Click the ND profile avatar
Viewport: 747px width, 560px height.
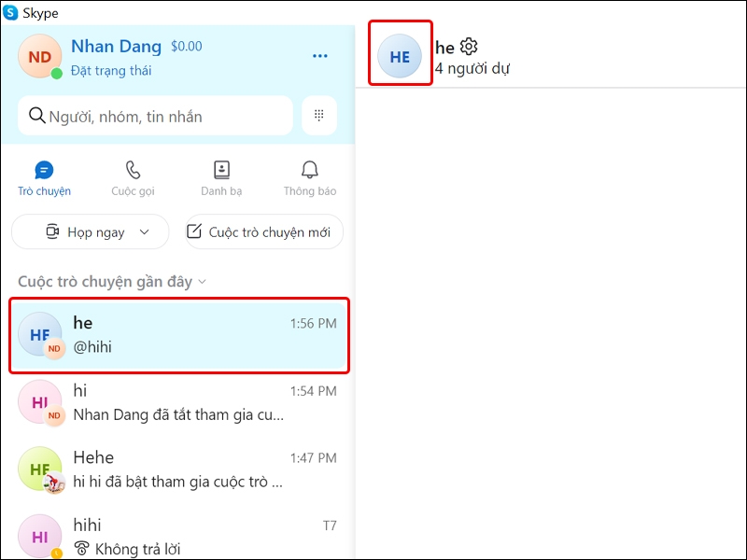pyautogui.click(x=39, y=56)
